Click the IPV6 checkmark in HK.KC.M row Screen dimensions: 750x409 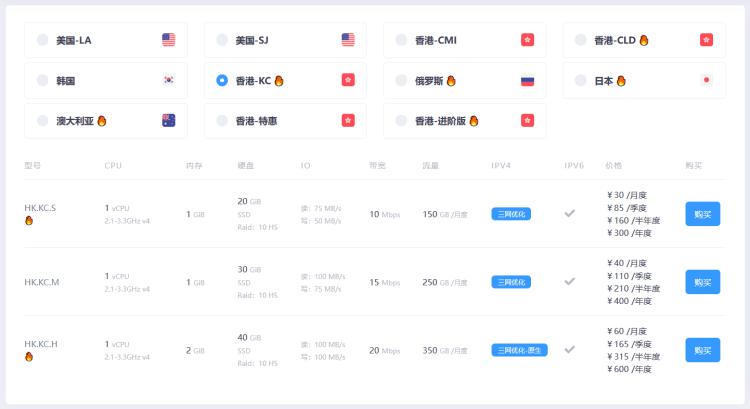[570, 281]
